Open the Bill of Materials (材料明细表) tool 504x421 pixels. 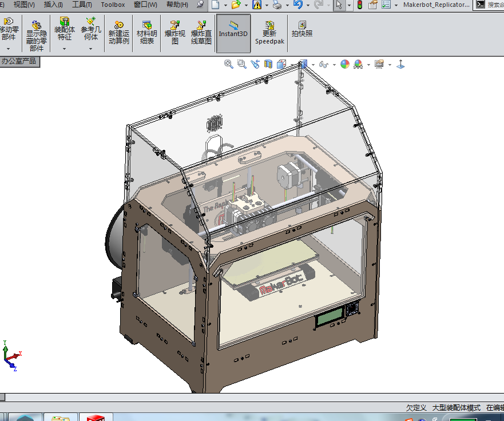tap(148, 33)
